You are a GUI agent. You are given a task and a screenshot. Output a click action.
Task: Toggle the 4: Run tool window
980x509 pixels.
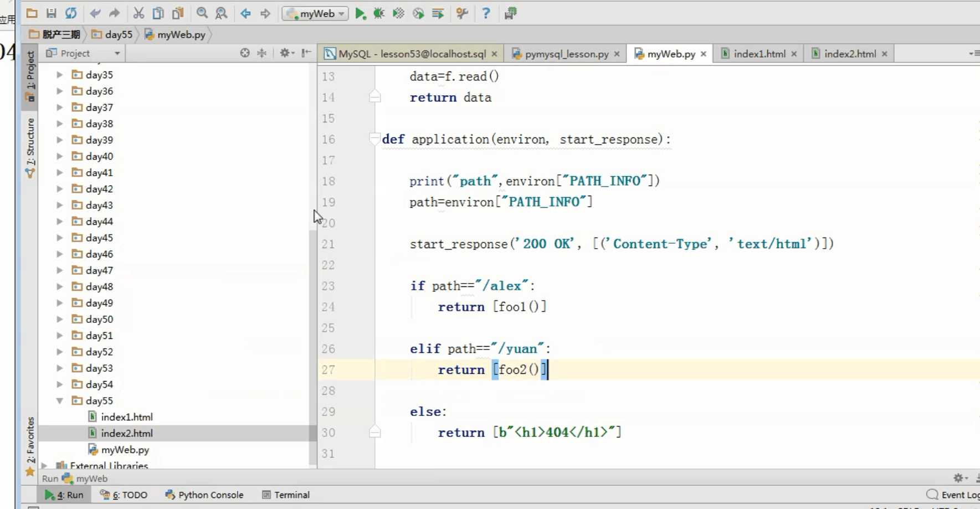(64, 495)
